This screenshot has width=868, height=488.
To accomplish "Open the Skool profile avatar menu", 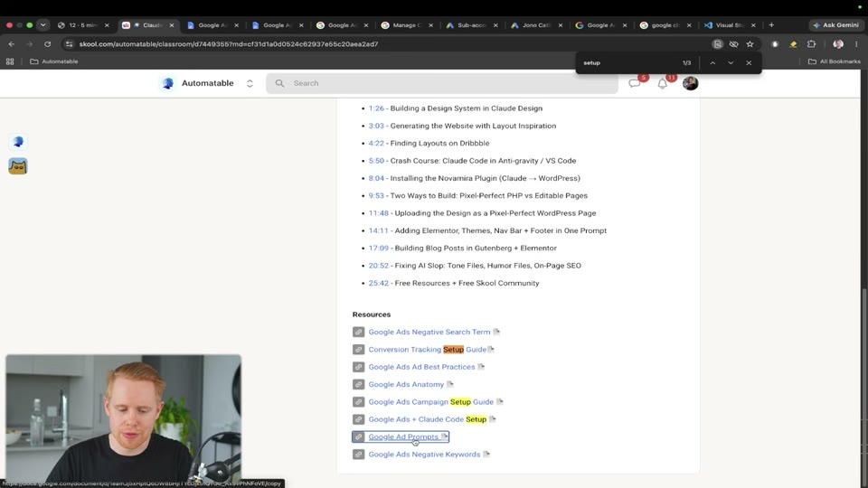I will click(x=690, y=83).
